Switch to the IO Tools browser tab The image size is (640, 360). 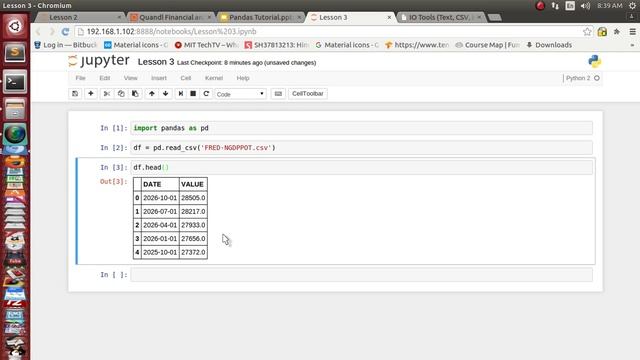440,17
